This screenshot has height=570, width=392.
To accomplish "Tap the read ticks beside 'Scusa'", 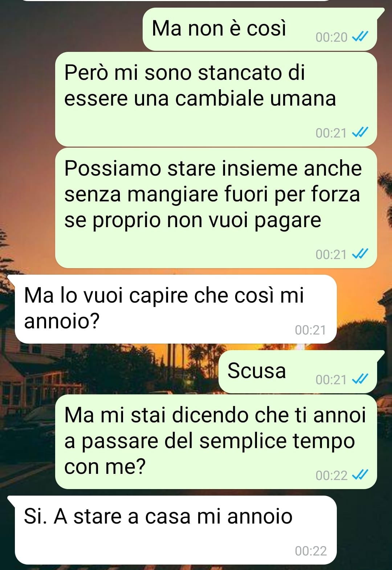I will (360, 379).
